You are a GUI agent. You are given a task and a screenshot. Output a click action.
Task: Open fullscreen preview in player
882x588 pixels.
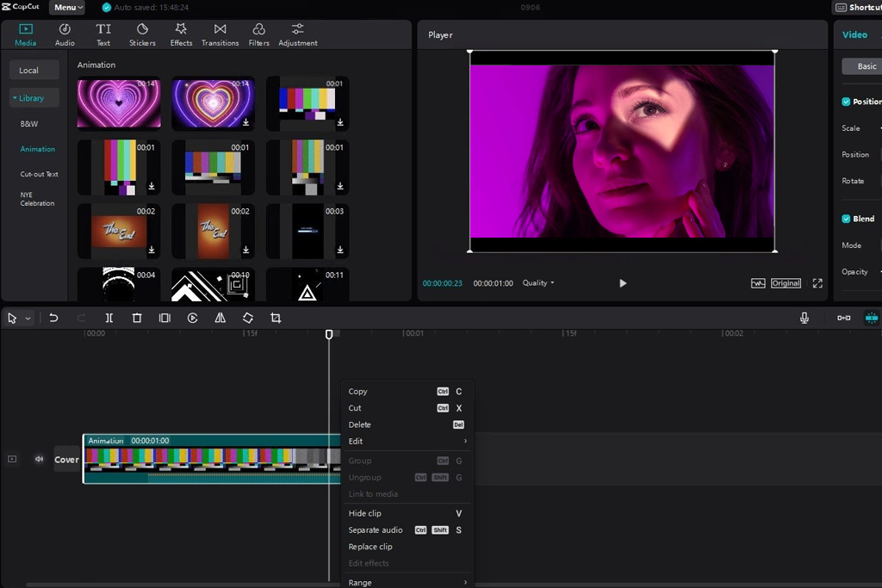click(x=817, y=283)
